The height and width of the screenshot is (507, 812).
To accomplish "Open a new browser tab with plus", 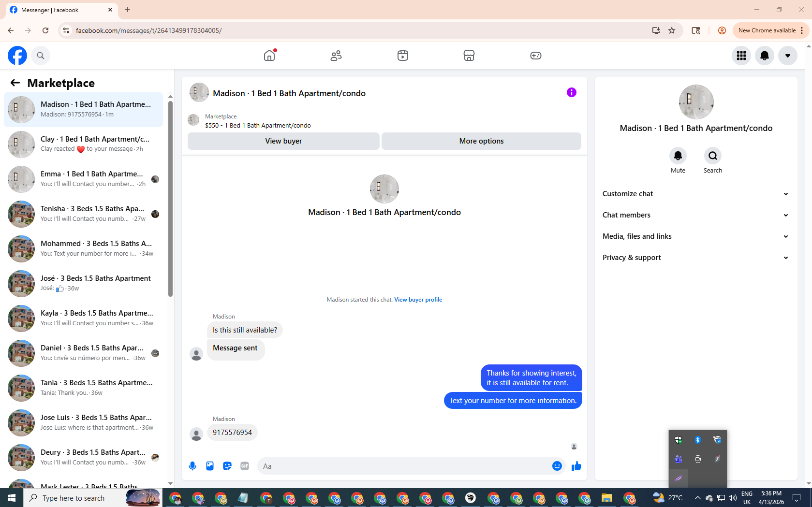I will pyautogui.click(x=128, y=10).
